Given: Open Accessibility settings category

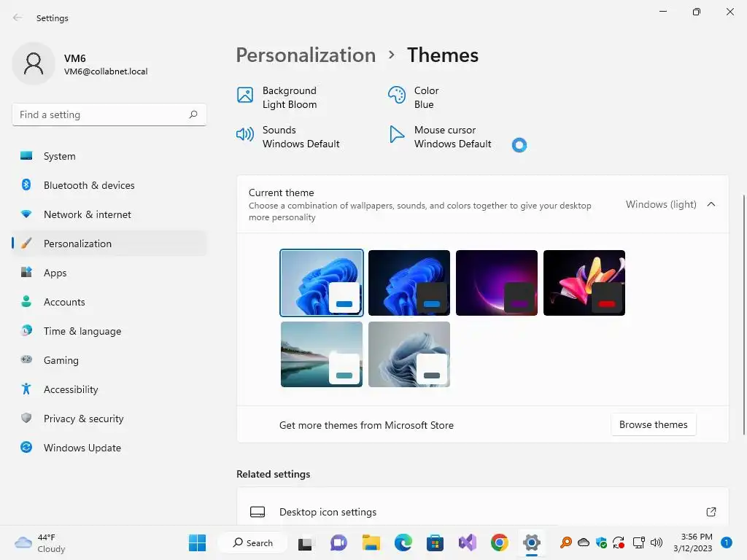Looking at the screenshot, I should (109, 389).
